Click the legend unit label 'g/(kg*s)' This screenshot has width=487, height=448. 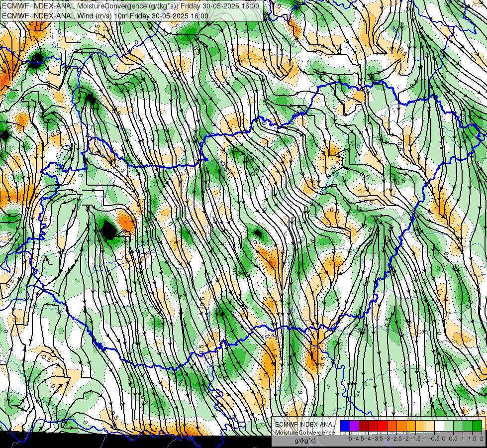305,441
